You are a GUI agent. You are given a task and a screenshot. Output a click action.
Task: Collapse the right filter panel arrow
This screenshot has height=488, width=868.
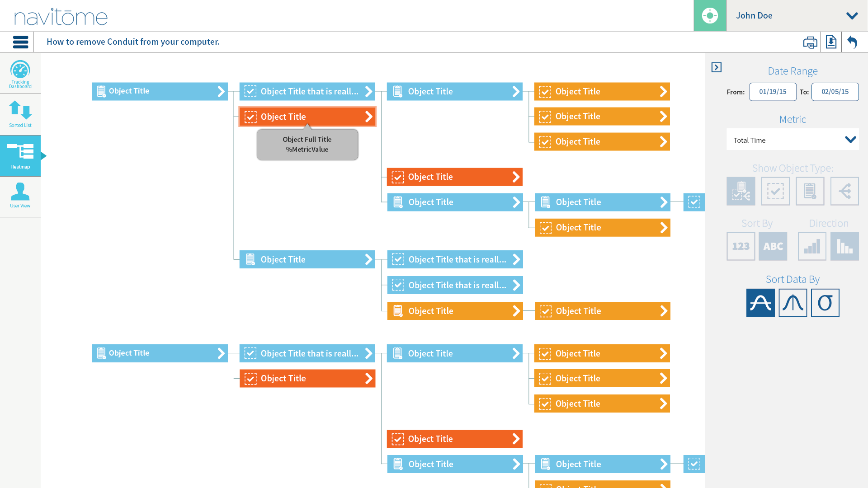tap(716, 67)
